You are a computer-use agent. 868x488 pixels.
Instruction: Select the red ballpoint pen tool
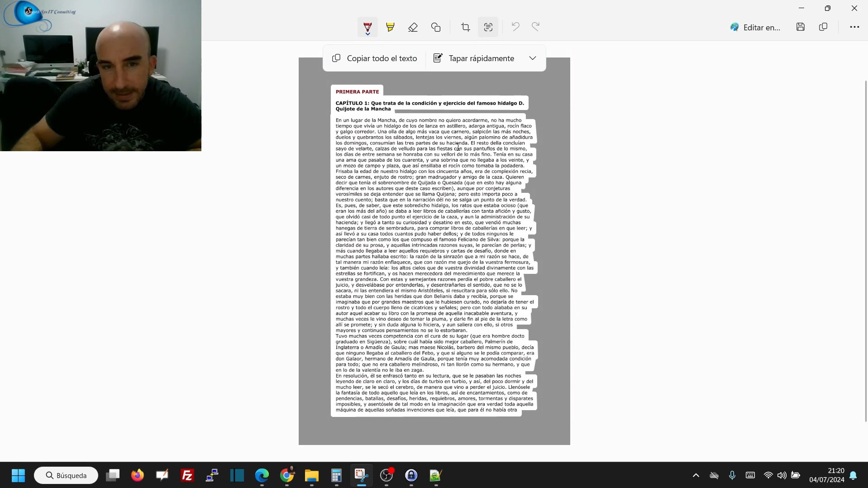point(367,27)
